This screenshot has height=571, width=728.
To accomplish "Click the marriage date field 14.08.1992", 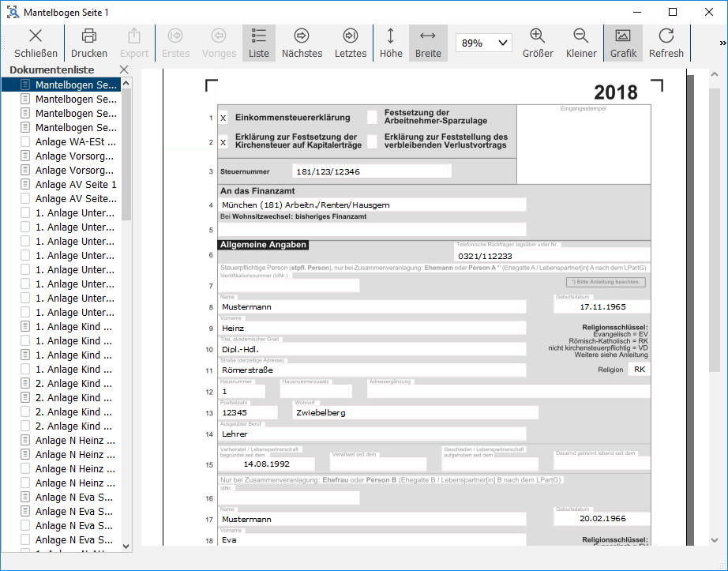I will point(267,464).
